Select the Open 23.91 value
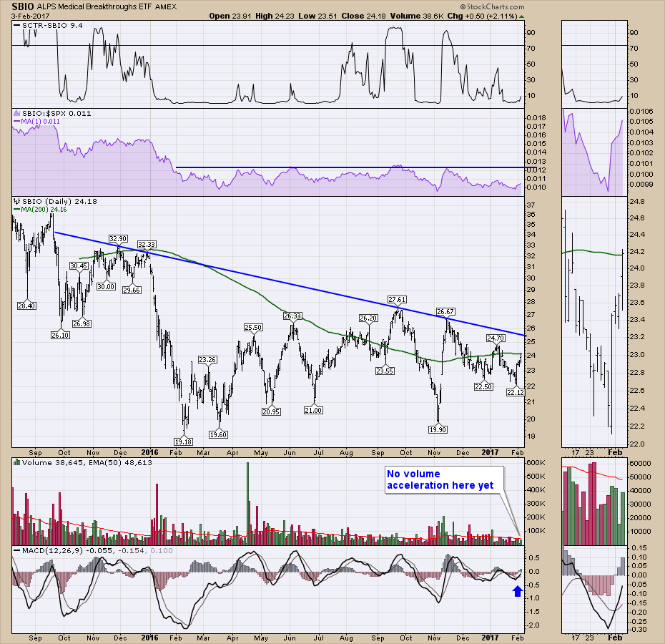Image resolution: width=665 pixels, height=644 pixels. coord(230,16)
